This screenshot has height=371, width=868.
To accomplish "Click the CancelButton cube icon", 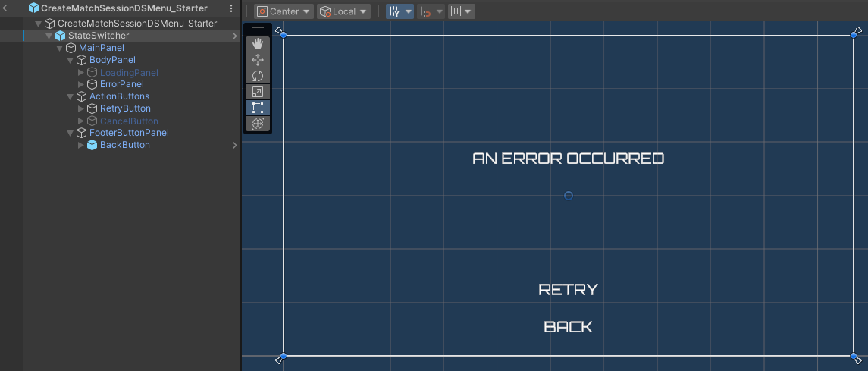I will coord(92,121).
